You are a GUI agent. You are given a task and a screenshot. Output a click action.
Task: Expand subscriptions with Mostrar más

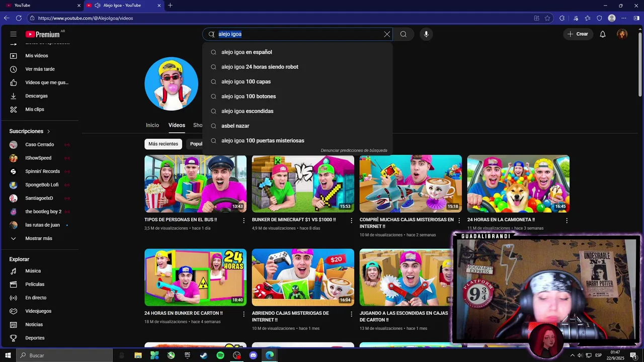coord(39,238)
